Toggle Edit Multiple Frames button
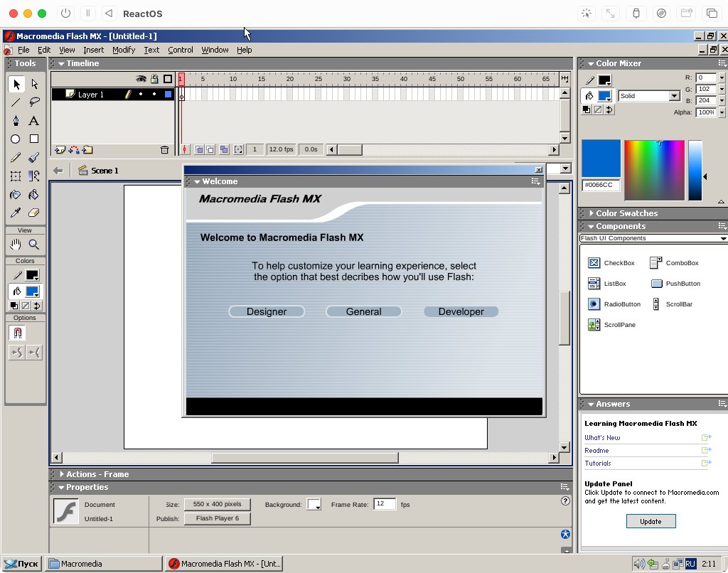Screen dimensions: 728x573 point(224,149)
